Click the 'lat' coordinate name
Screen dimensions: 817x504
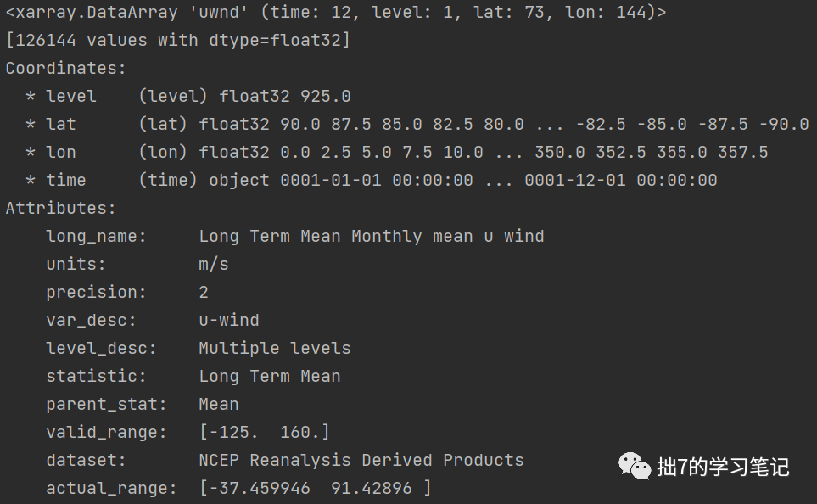(61, 124)
